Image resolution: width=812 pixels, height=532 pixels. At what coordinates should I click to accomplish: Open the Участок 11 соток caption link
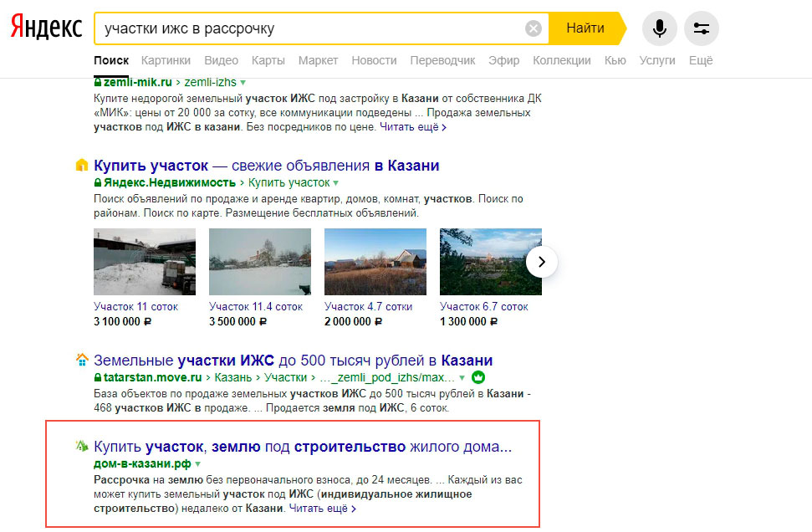click(x=135, y=307)
